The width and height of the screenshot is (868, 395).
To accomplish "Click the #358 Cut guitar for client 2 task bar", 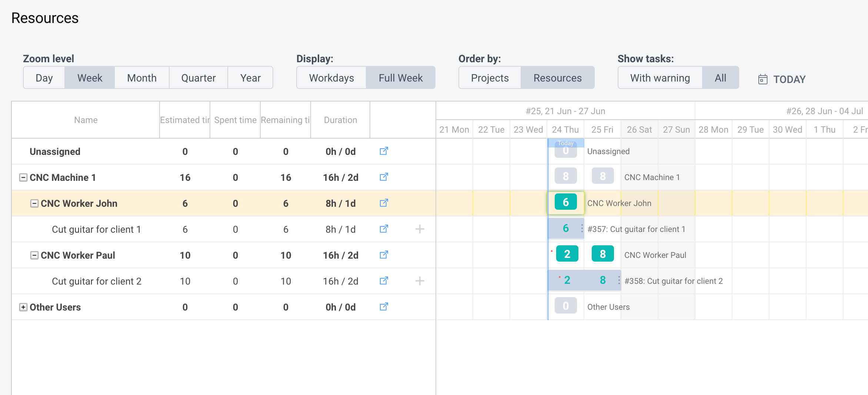I will pos(584,280).
